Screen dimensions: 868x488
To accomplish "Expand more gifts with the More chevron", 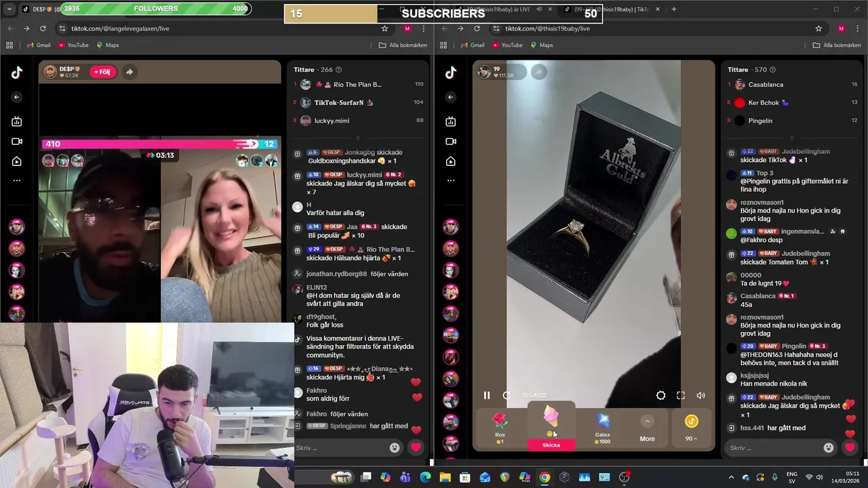I will 647,422.
